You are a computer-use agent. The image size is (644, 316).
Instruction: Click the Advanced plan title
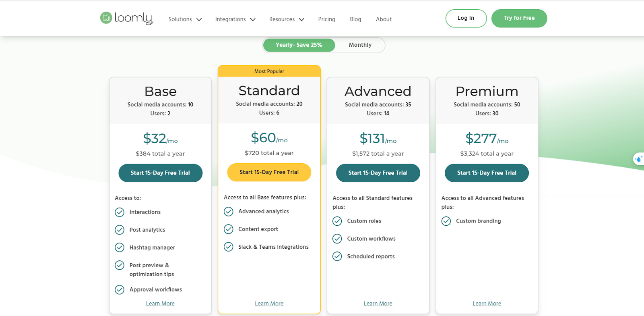click(378, 91)
